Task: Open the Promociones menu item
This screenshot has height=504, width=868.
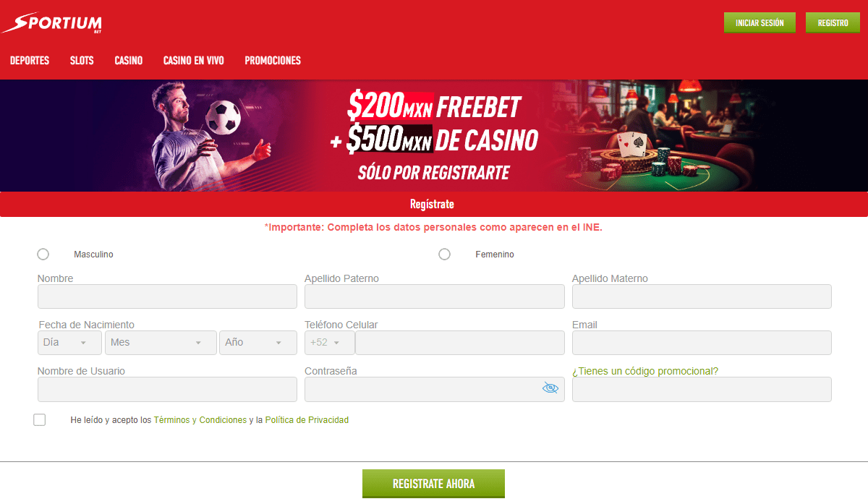Action: [273, 61]
